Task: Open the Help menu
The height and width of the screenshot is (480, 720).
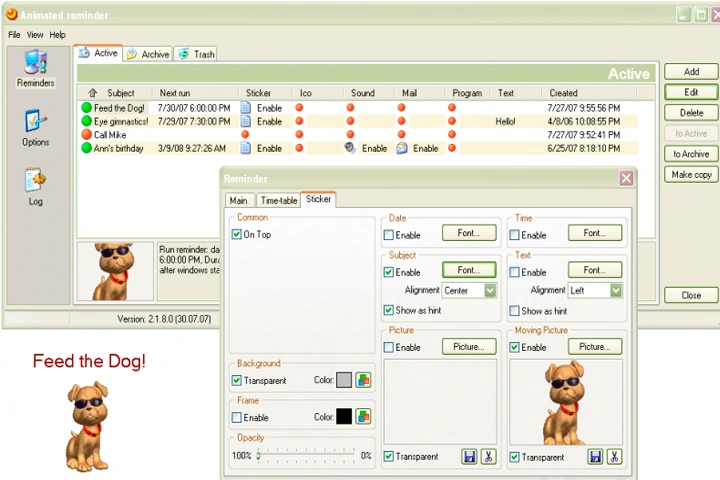Action: tap(57, 35)
